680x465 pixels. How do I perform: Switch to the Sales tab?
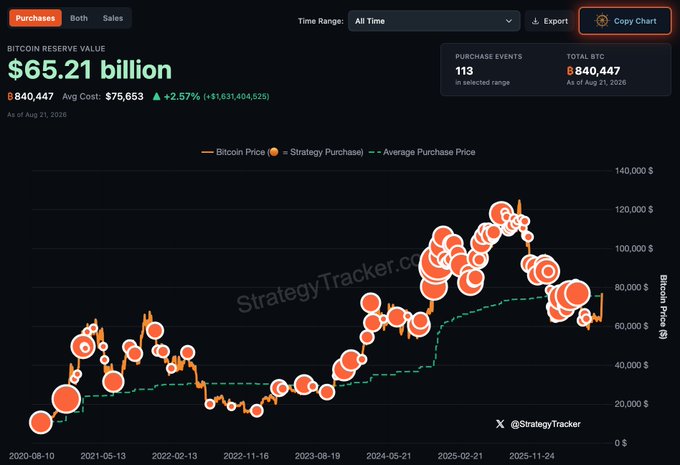(113, 18)
